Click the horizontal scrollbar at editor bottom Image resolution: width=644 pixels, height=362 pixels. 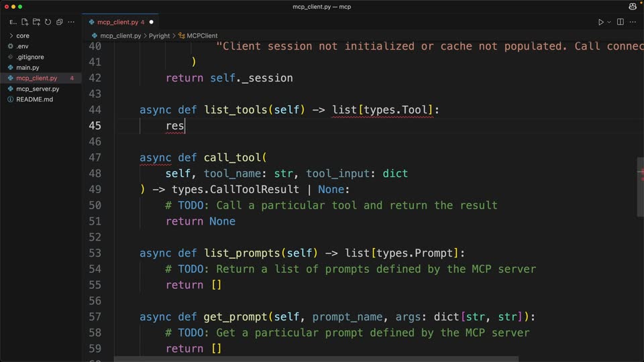point(316,359)
